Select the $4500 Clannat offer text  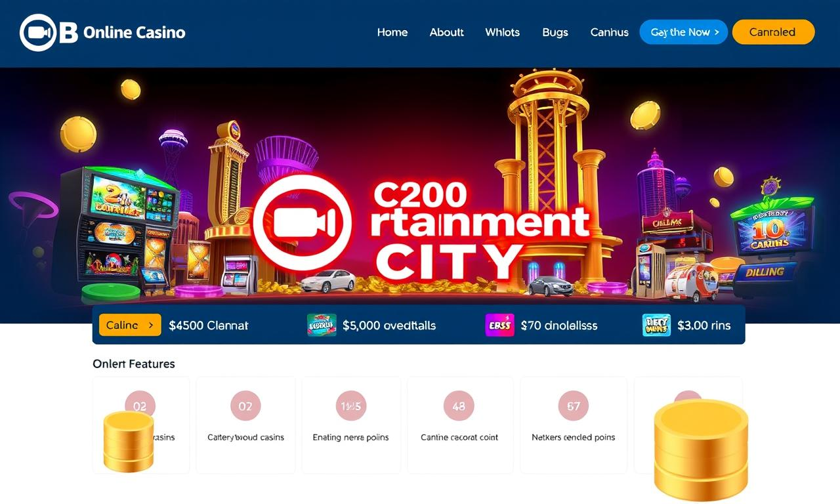[209, 325]
